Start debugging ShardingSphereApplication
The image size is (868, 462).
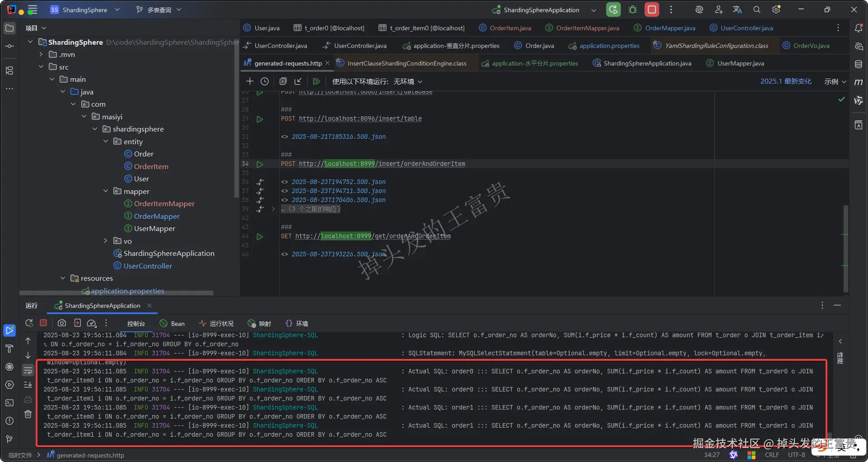633,9
